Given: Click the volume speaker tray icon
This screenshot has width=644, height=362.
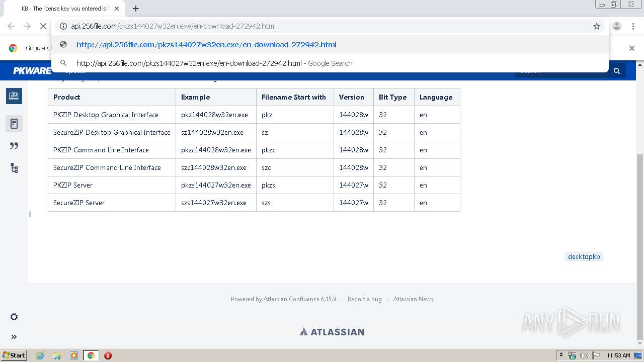Looking at the screenshot, I should point(584,355).
